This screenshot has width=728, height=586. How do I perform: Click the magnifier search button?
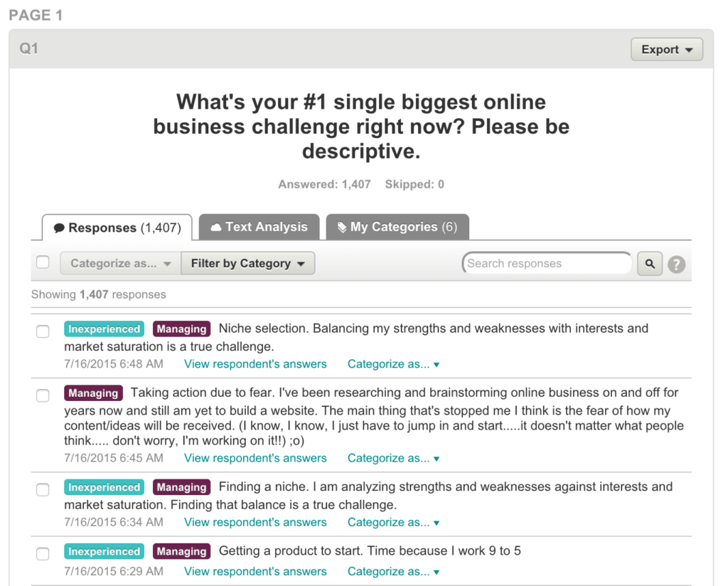pyautogui.click(x=650, y=264)
